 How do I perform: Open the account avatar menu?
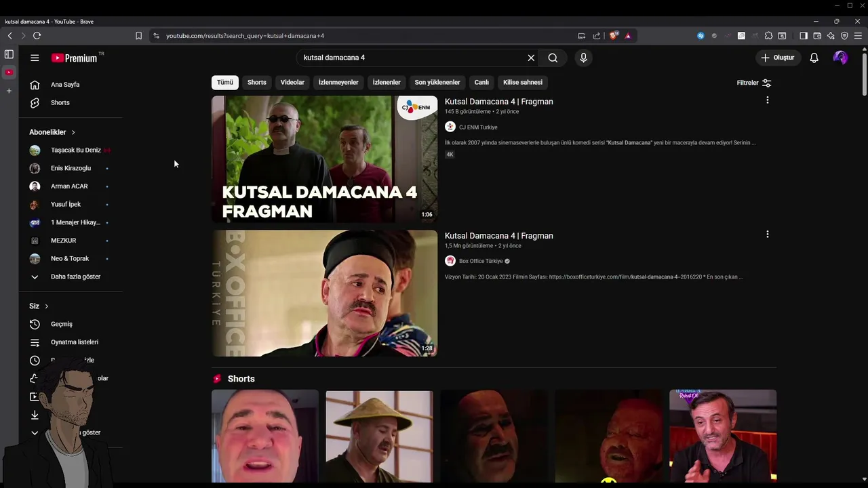840,58
